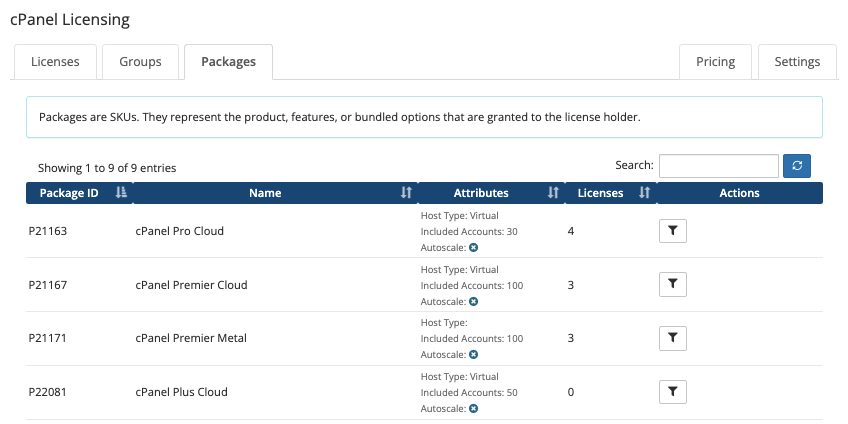This screenshot has width=848, height=424.
Task: Sort the table by Licenses column
Action: click(611, 193)
